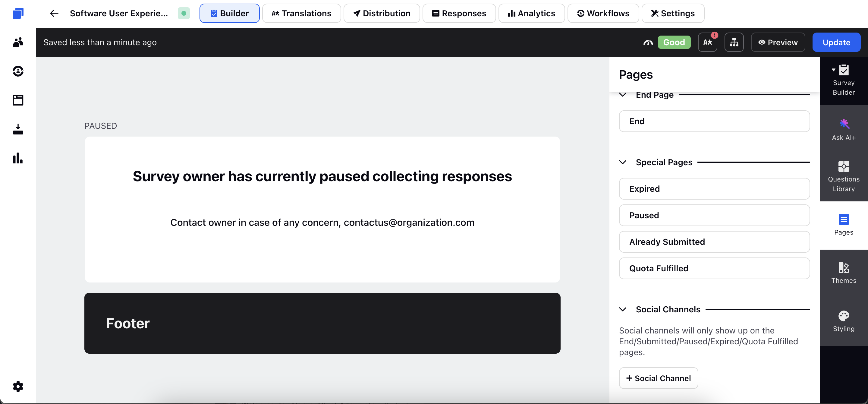The image size is (868, 404).
Task: Go back using the left arrow
Action: coord(54,14)
